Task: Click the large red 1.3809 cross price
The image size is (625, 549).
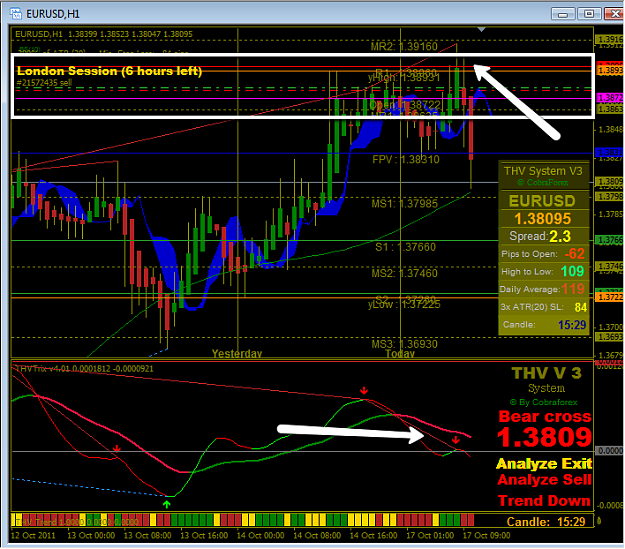Action: (x=544, y=437)
